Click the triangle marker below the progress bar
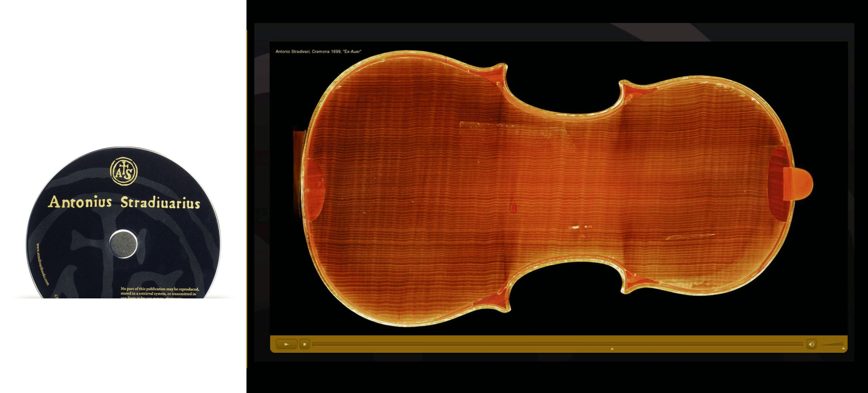The height and width of the screenshot is (393, 868). (612, 349)
